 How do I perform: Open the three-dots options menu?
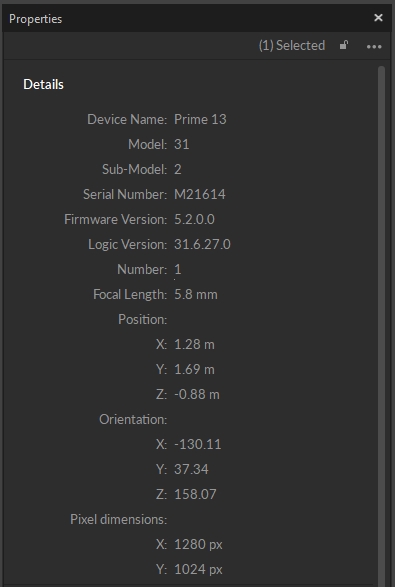pos(374,47)
